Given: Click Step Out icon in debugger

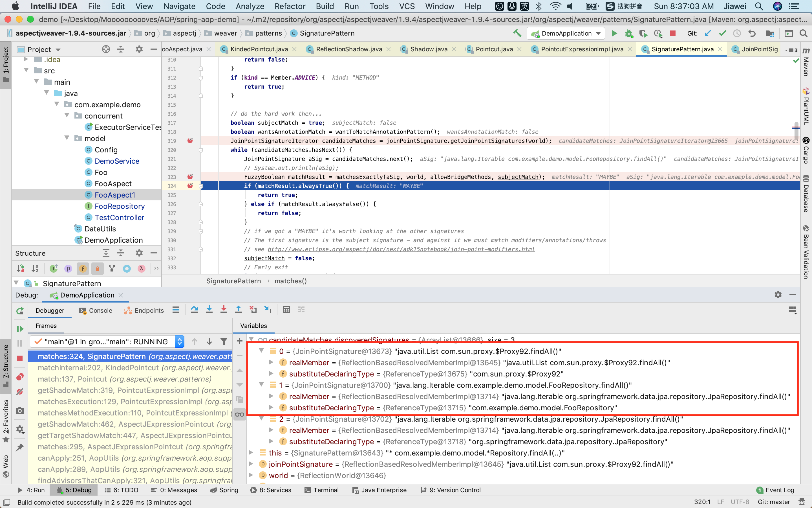Looking at the screenshot, I should click(x=238, y=309).
